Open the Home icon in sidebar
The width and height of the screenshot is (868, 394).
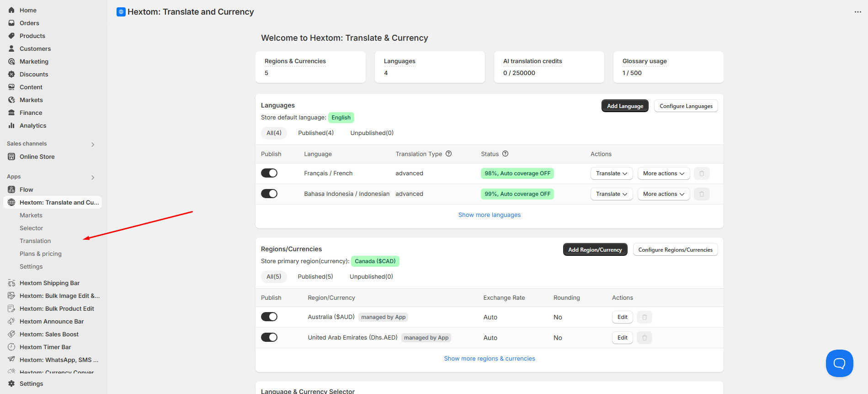click(x=11, y=10)
